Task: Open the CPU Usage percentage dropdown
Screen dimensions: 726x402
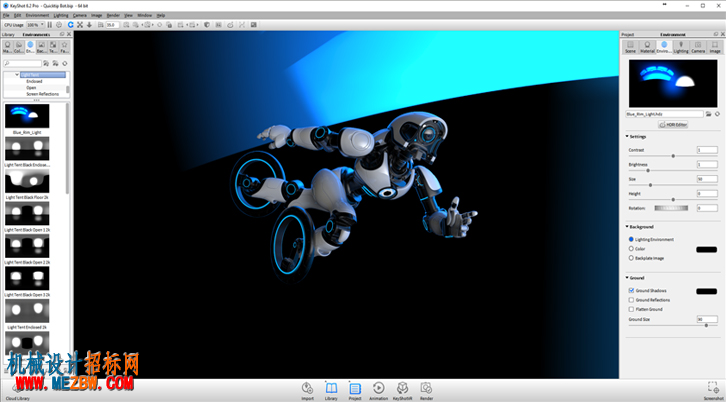Action: 35,25
